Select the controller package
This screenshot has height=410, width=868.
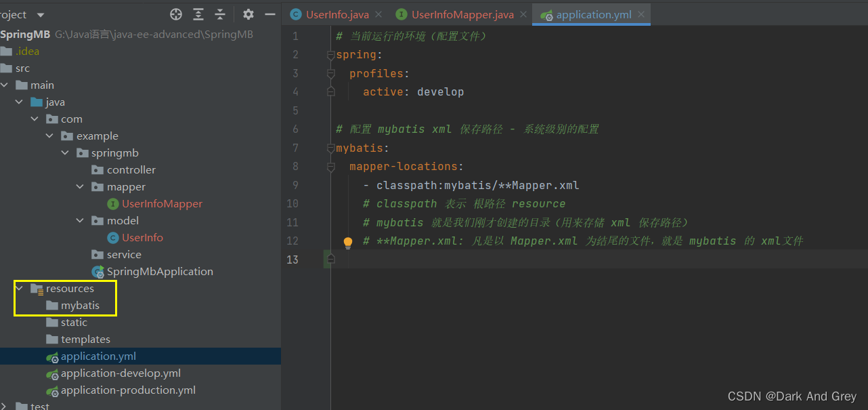coord(131,169)
